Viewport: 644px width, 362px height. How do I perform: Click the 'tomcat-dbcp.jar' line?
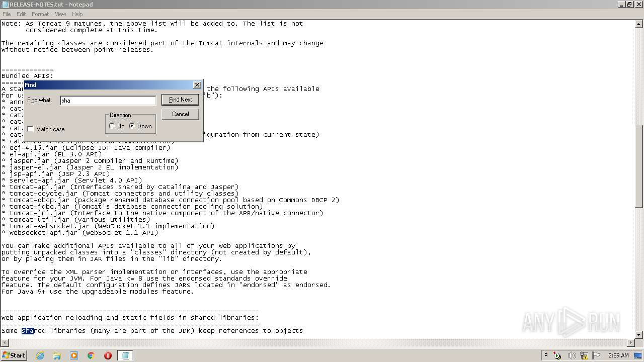tap(171, 200)
